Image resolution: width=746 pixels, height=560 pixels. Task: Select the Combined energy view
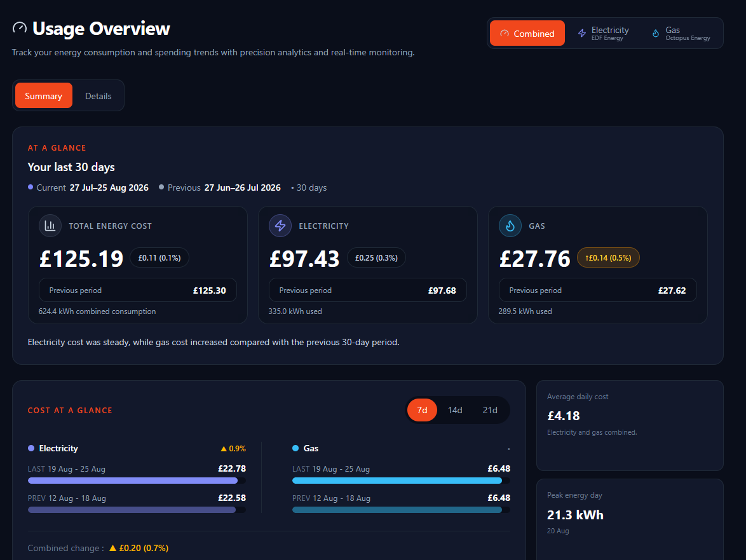tap(527, 33)
